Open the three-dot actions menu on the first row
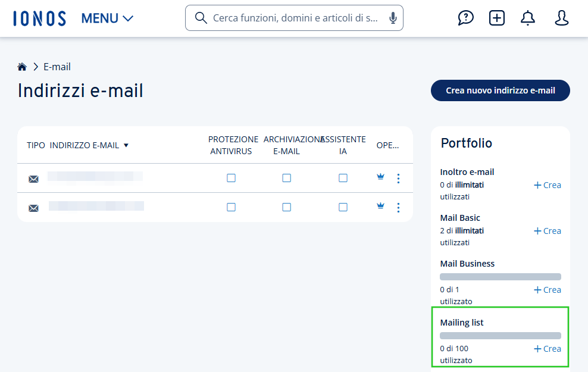The height and width of the screenshot is (372, 588). (398, 177)
